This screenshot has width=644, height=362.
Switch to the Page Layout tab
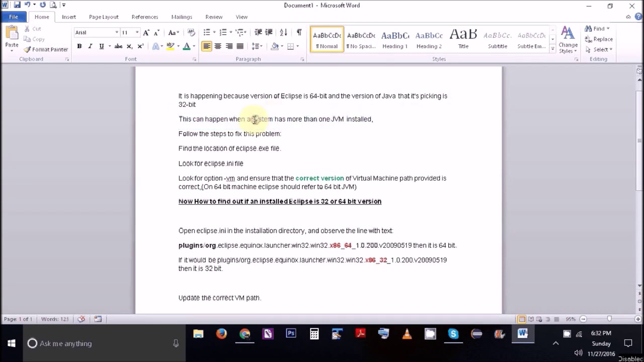point(104,17)
